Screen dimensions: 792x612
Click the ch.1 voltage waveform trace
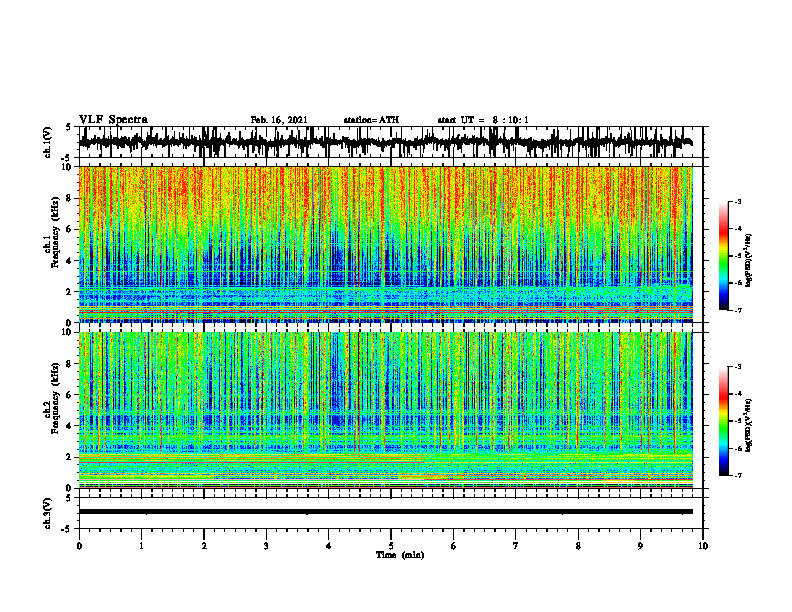[x=385, y=142]
